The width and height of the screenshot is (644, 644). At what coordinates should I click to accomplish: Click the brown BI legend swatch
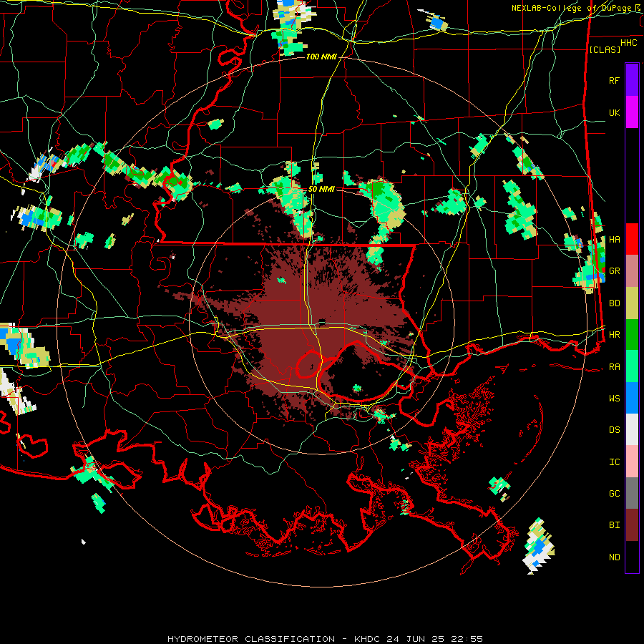[632, 525]
